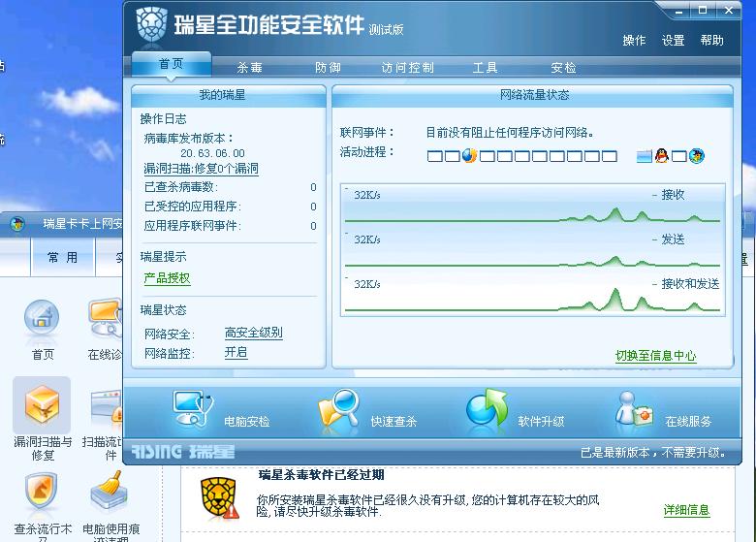Open the 电脑安检 computer checkup icon
Image resolution: width=756 pixels, height=542 pixels.
tap(193, 409)
